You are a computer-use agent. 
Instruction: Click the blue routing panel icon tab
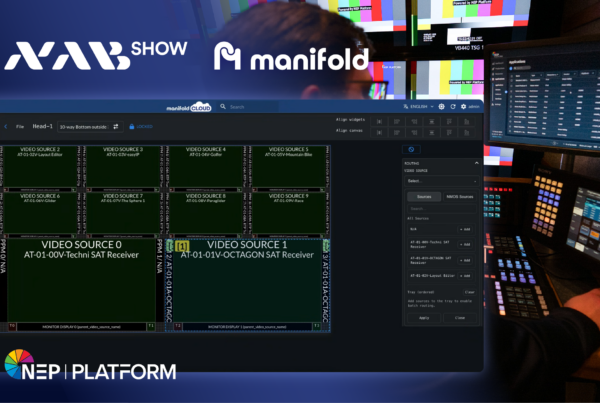coord(413,149)
